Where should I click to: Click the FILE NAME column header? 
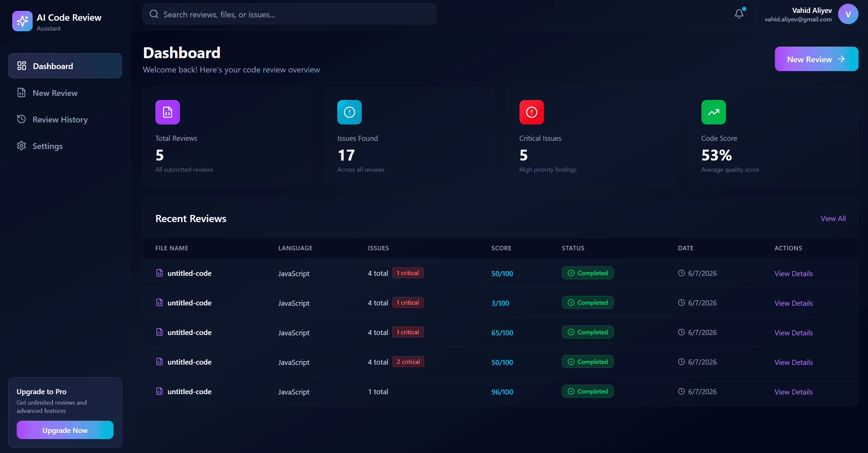(172, 248)
